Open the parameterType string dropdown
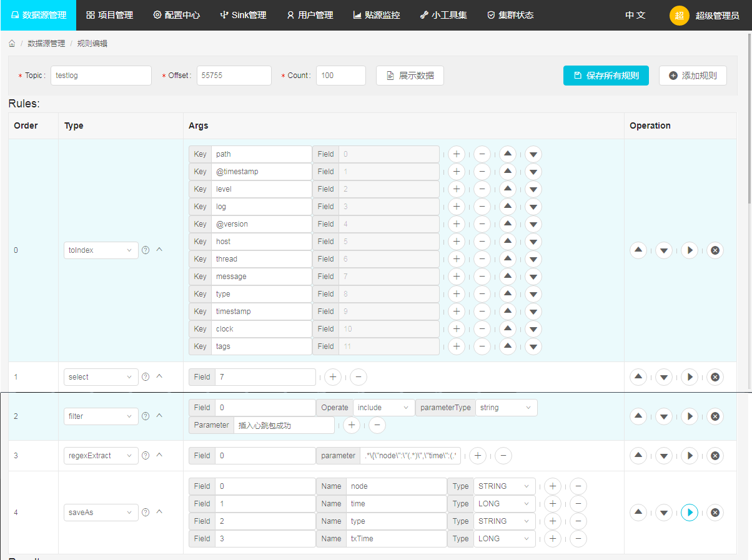The width and height of the screenshot is (752, 560). (x=507, y=408)
